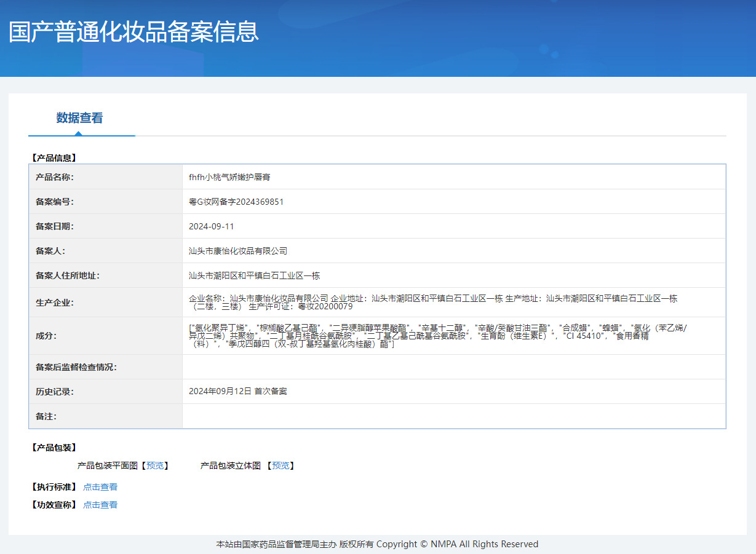This screenshot has width=756, height=554.
Task: Click the 备案人住所地址 row label
Action: (68, 275)
